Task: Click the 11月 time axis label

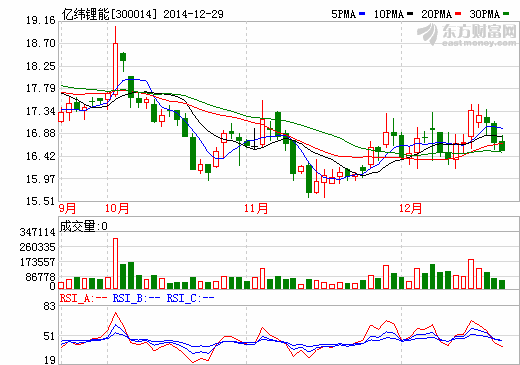Action: tap(256, 208)
